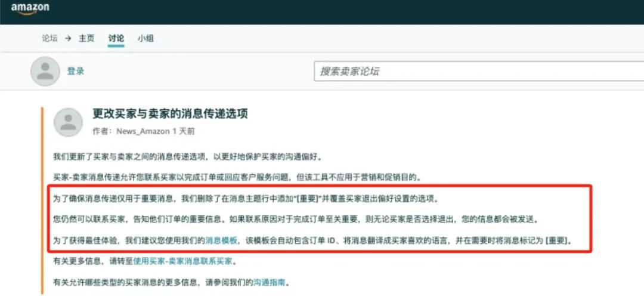Click the orange bar beside the post

pos(42,200)
